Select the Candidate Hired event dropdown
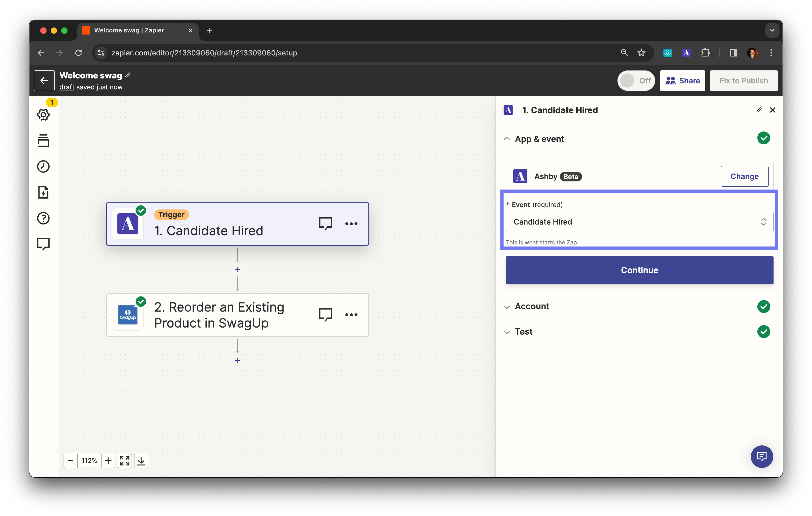The image size is (812, 516). coord(639,222)
